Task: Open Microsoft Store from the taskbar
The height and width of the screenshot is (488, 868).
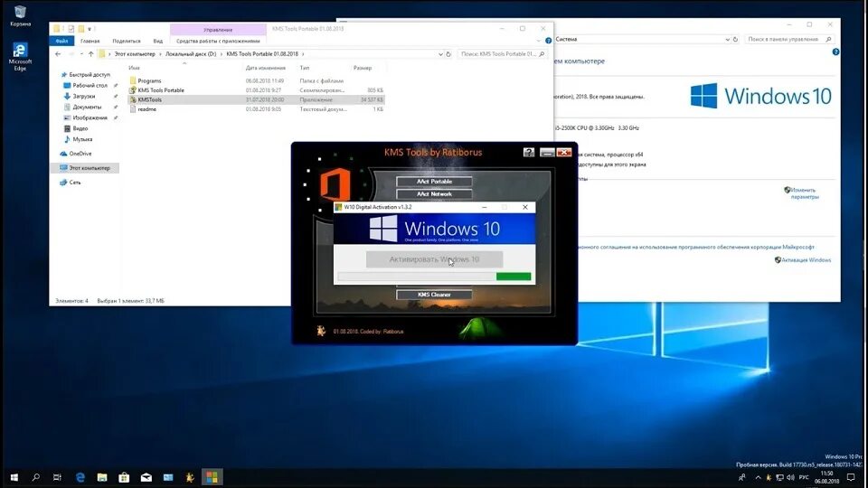Action: click(124, 477)
